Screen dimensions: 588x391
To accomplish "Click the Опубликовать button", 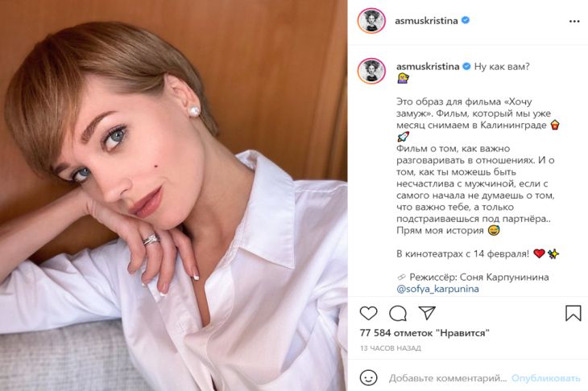I will (546, 378).
